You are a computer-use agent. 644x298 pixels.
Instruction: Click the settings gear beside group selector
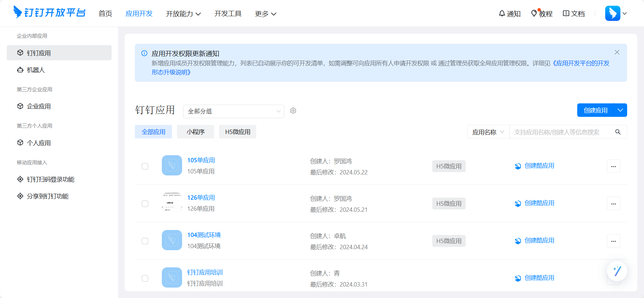(293, 111)
